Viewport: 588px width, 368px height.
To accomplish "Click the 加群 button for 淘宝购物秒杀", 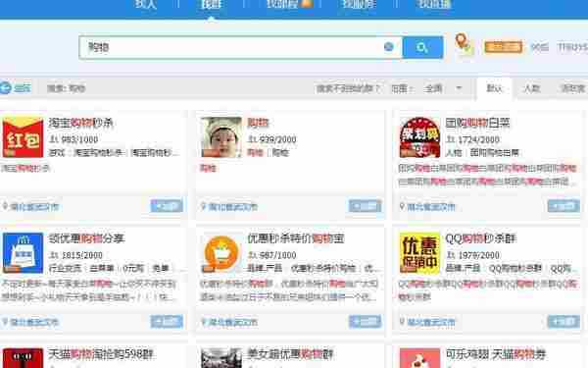I will (x=167, y=206).
